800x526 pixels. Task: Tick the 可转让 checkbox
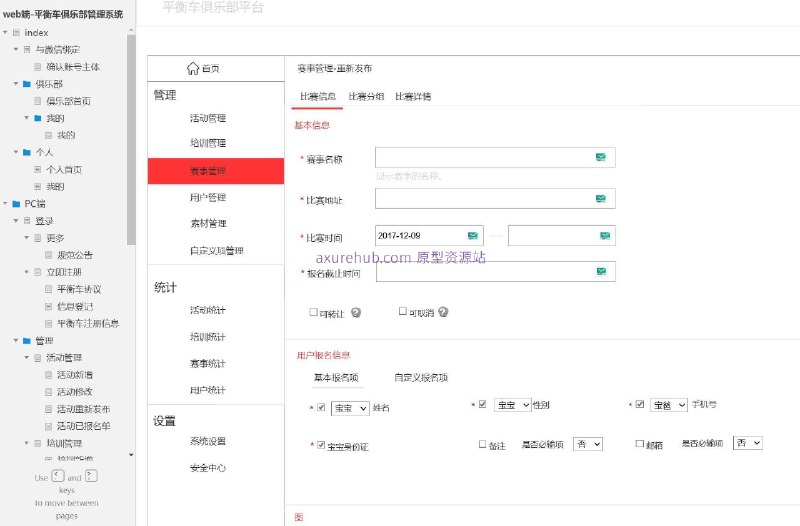point(313,312)
